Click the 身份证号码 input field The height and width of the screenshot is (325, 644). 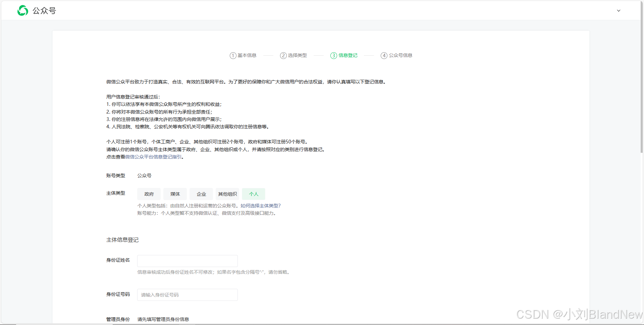click(187, 295)
